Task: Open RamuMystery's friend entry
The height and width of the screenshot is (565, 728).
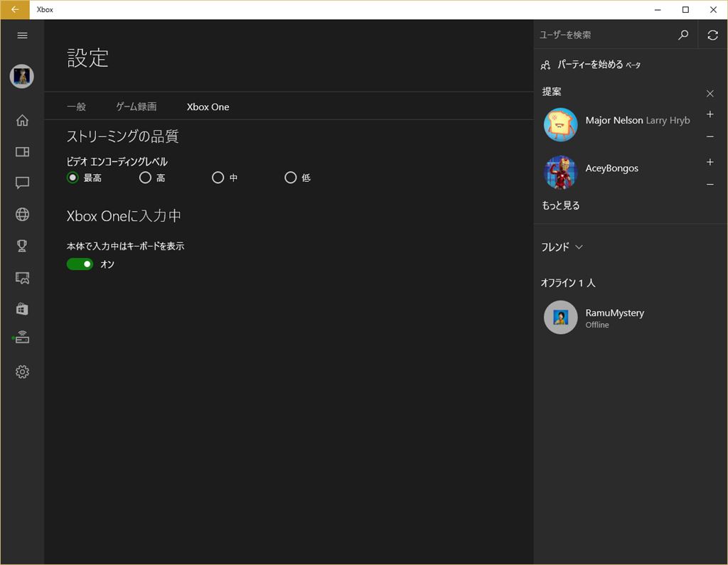Action: [631, 318]
